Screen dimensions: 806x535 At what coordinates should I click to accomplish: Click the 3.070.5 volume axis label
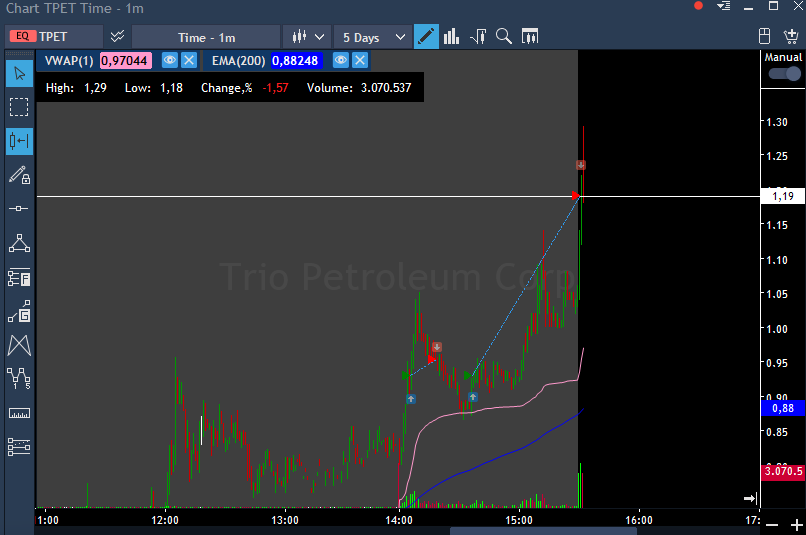(782, 471)
